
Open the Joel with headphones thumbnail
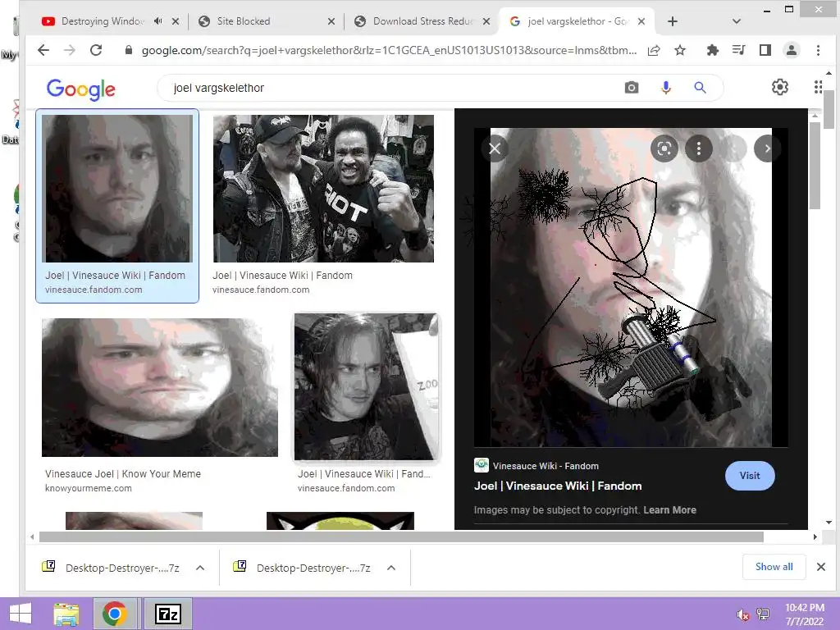[x=367, y=387]
